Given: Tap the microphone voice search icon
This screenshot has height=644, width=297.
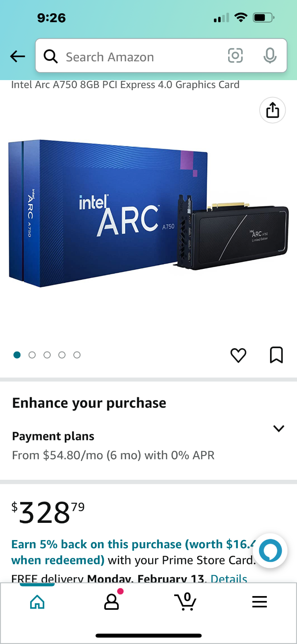Looking at the screenshot, I should 270,56.
